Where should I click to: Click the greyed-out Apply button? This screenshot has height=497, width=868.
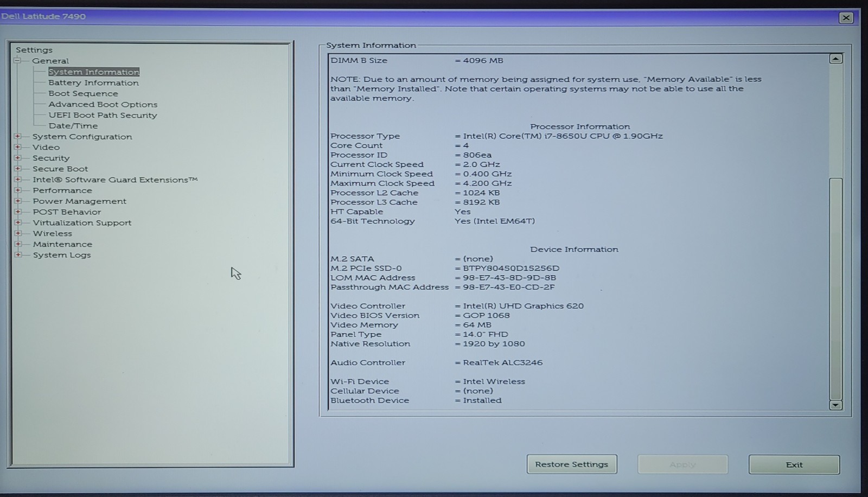click(x=682, y=464)
